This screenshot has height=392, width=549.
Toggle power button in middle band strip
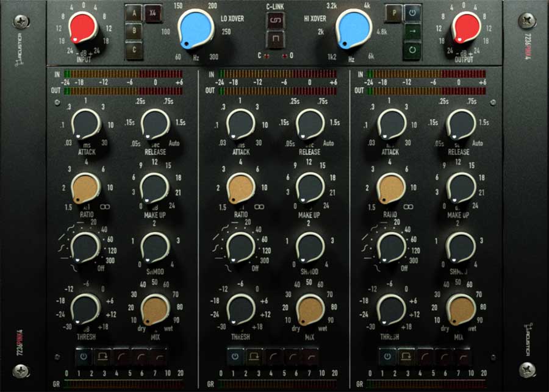click(235, 357)
